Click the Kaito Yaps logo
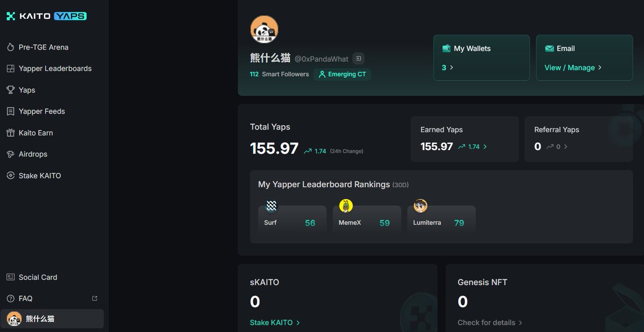The width and height of the screenshot is (644, 332). (46, 16)
